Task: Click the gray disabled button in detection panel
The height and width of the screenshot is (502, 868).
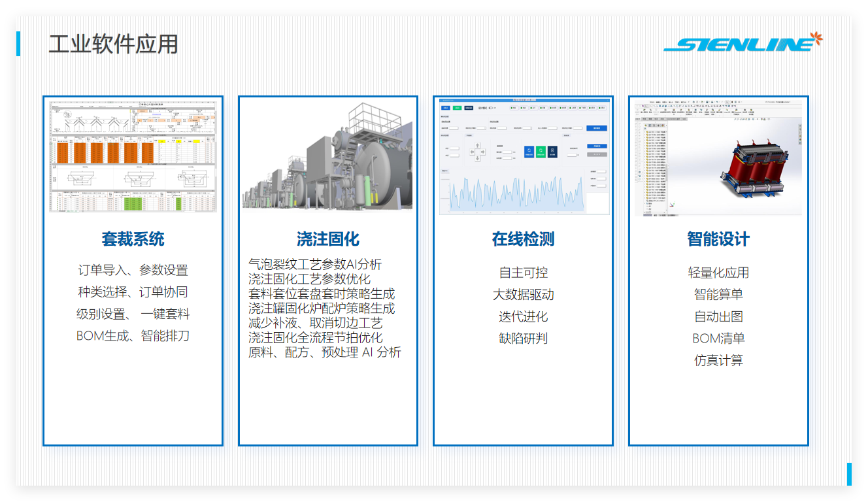Action: point(596,155)
